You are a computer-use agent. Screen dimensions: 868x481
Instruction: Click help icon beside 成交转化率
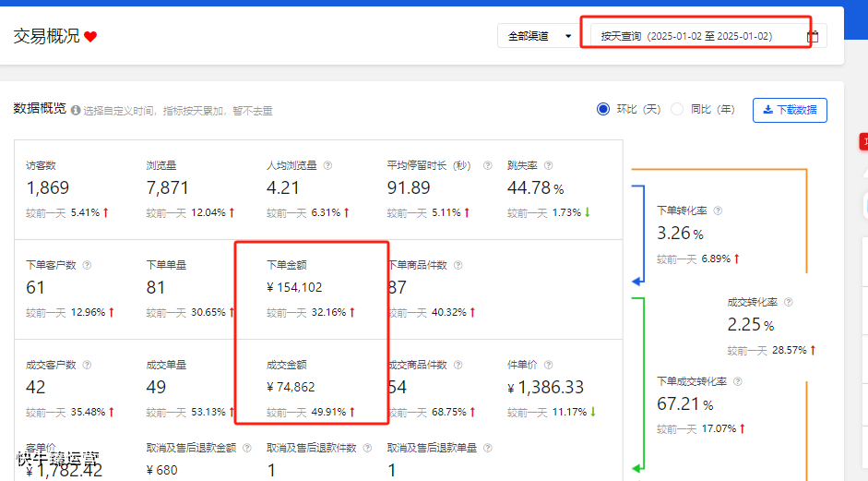coord(789,302)
